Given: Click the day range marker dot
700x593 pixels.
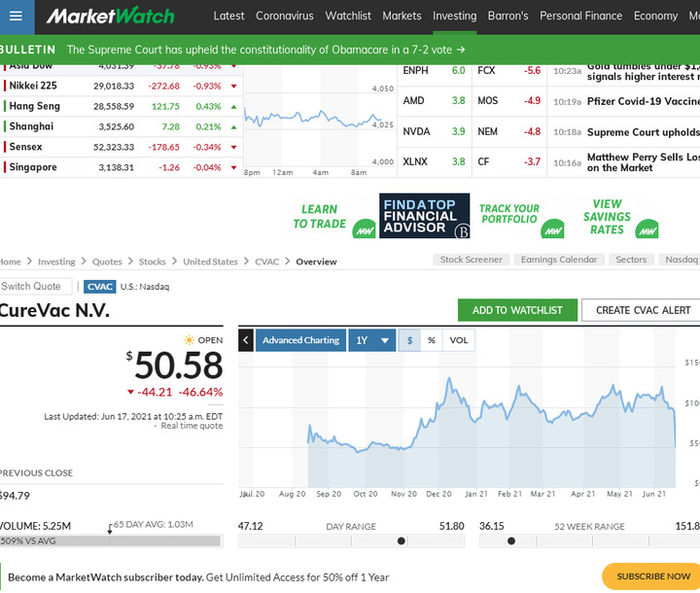Looking at the screenshot, I should (x=401, y=541).
